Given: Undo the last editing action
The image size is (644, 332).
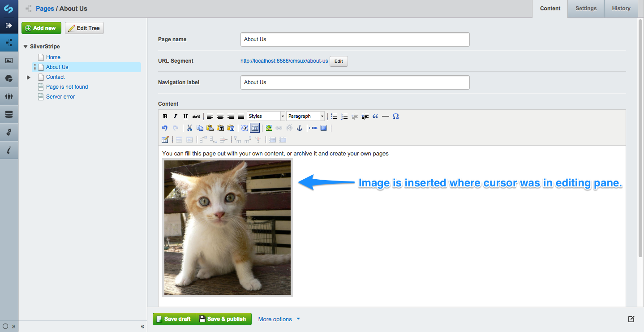Looking at the screenshot, I should pos(165,128).
